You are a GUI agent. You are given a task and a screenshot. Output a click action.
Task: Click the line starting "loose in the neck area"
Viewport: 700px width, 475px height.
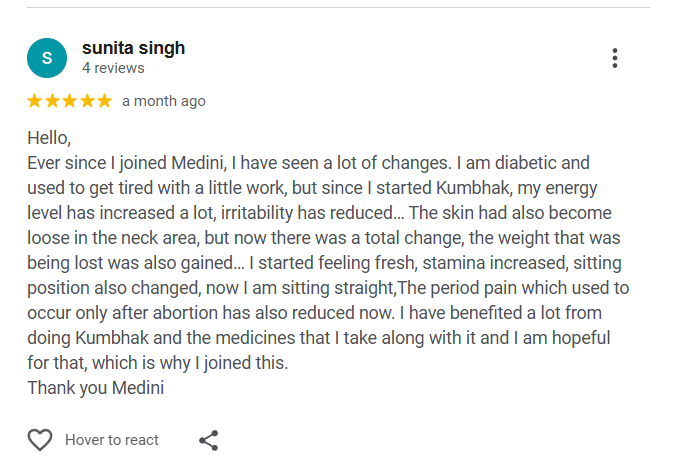315,238
